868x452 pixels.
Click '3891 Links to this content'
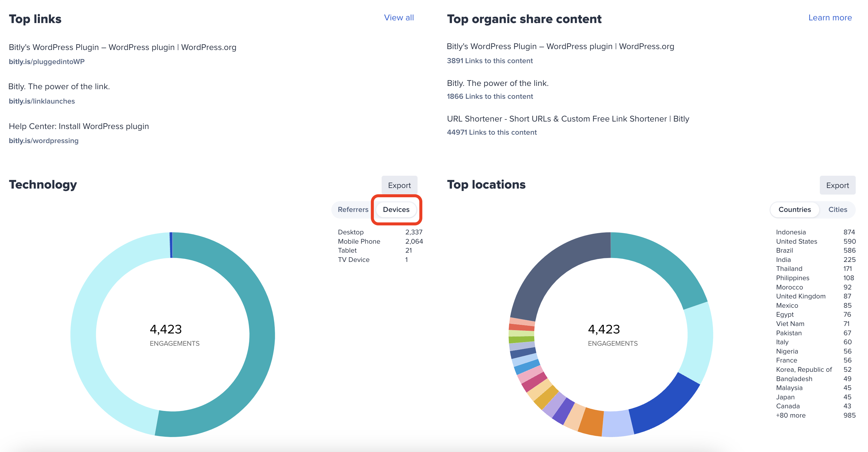(x=490, y=61)
